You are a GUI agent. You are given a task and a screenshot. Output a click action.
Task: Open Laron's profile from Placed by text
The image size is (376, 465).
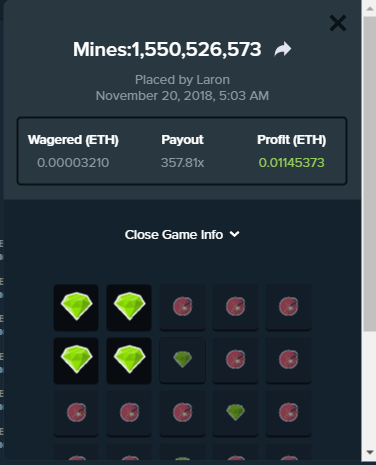[x=213, y=80]
